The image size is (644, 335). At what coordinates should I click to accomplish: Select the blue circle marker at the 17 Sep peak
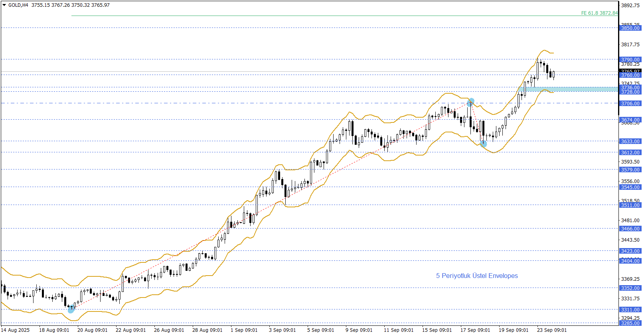pos(471,102)
